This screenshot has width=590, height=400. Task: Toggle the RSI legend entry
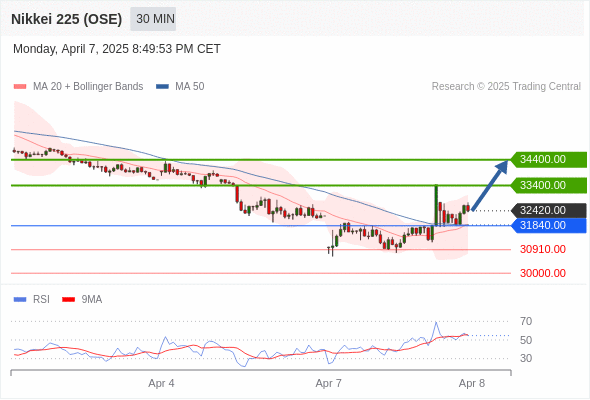(32, 300)
